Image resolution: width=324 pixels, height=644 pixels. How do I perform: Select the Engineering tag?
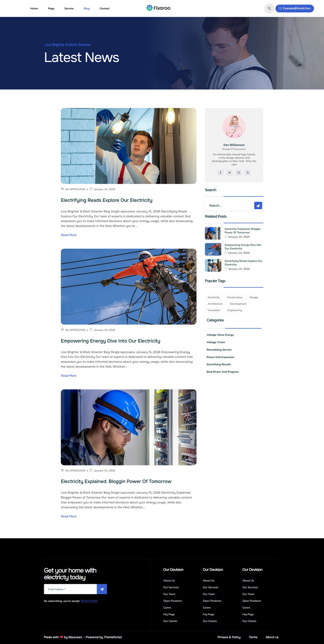tap(234, 310)
